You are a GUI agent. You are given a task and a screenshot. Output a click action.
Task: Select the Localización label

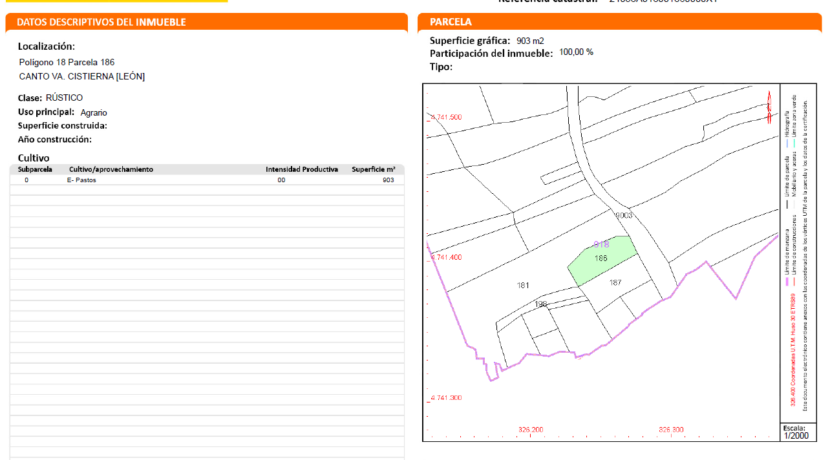tap(47, 47)
